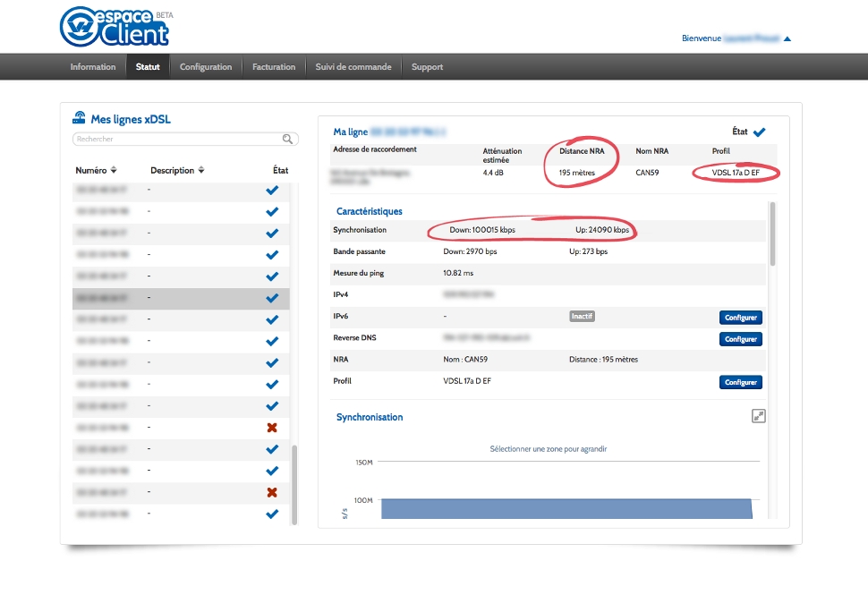Click the first red cross status icon
The image size is (868, 595).
(272, 428)
